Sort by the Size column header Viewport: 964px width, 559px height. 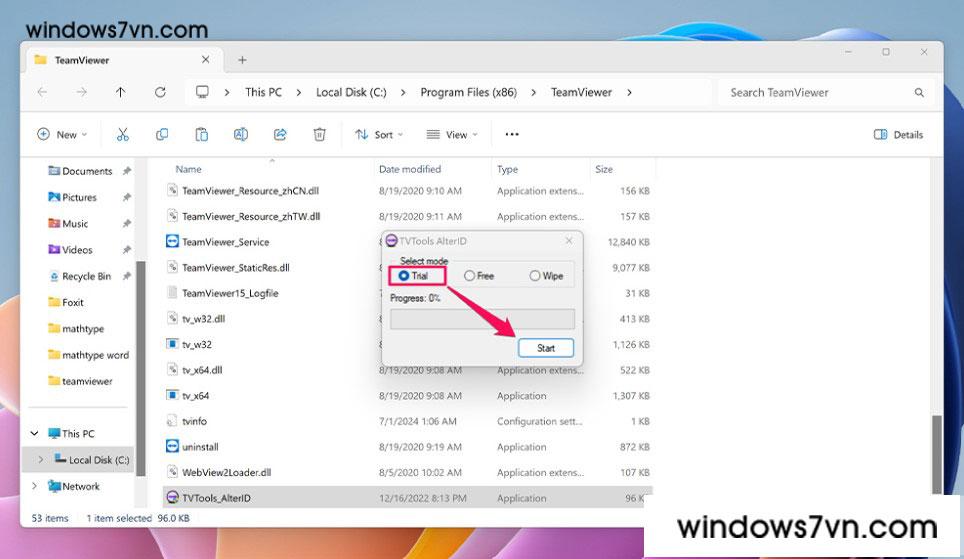click(604, 169)
